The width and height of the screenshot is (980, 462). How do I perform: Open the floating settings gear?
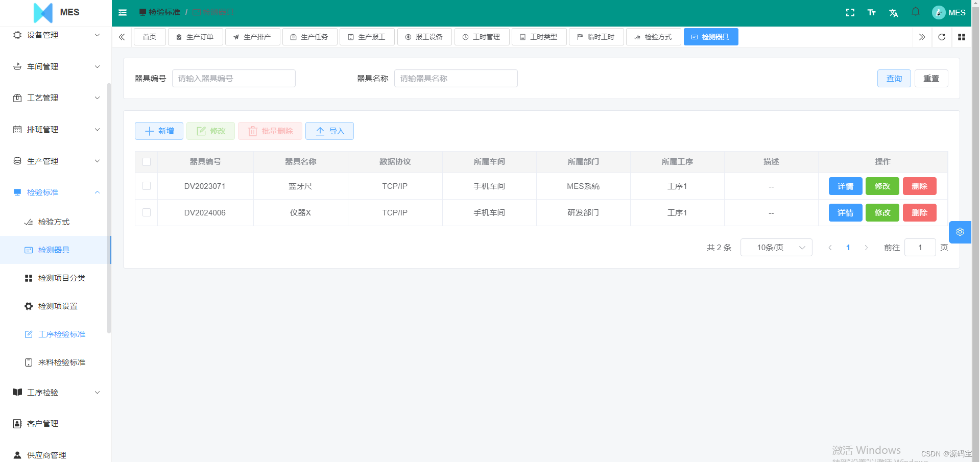click(x=960, y=232)
